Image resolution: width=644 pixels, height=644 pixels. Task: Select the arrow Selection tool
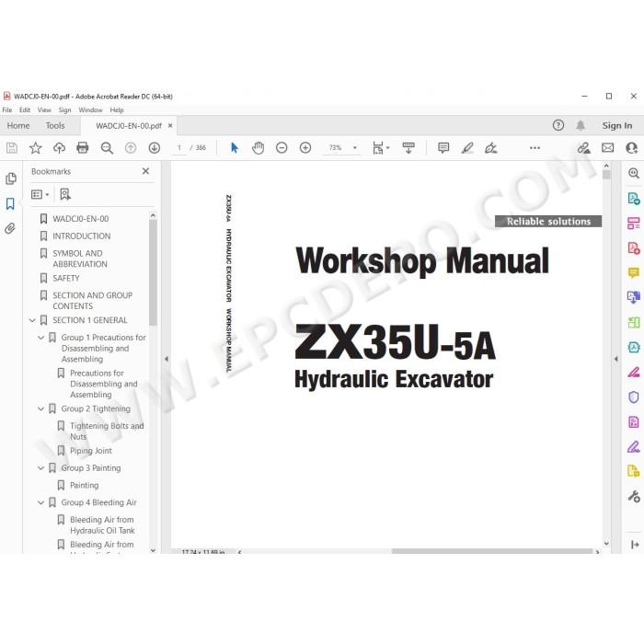click(x=235, y=148)
